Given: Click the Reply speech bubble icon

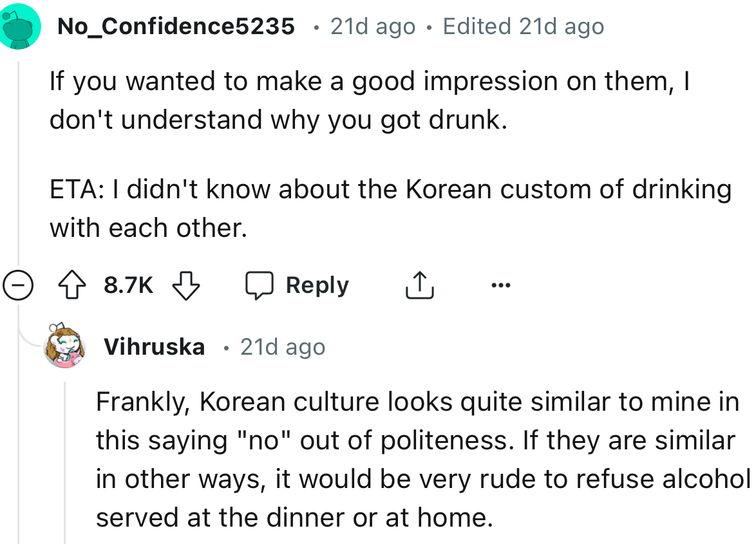Looking at the screenshot, I should [260, 284].
